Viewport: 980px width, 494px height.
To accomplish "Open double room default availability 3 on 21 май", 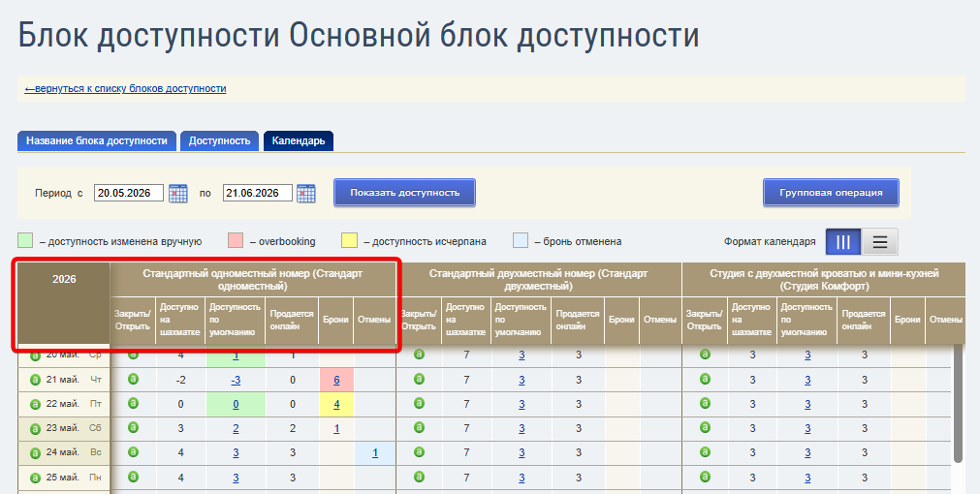I will coord(522,381).
